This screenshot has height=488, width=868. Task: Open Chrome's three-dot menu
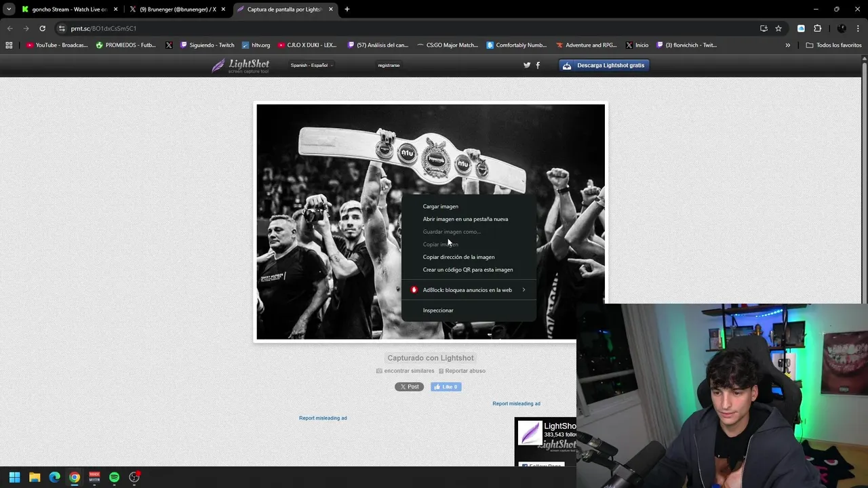point(858,28)
